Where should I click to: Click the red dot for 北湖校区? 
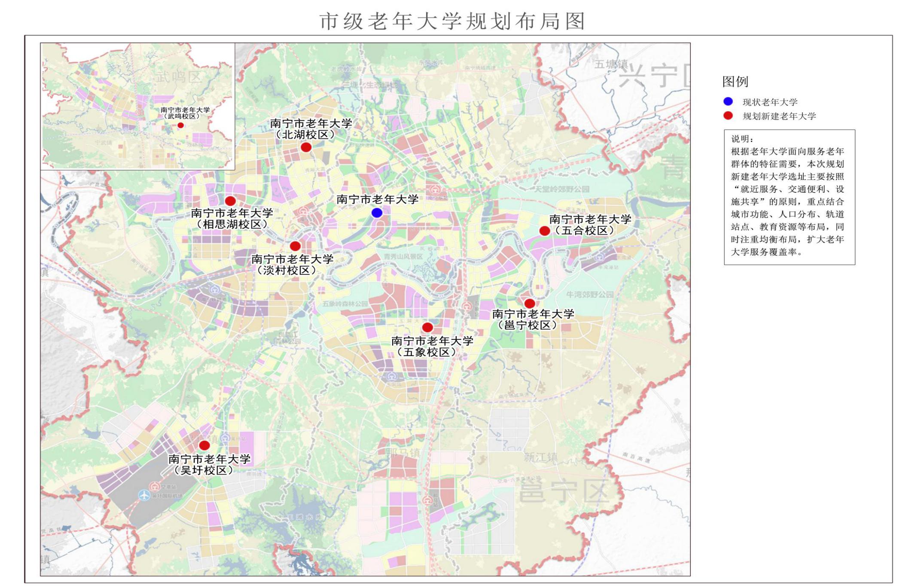click(306, 147)
